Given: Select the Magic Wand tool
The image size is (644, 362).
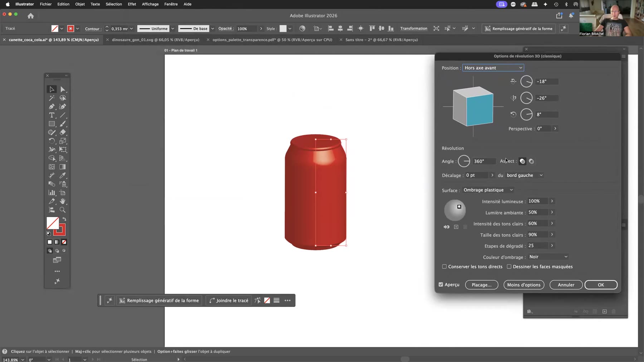Looking at the screenshot, I should pyautogui.click(x=52, y=98).
